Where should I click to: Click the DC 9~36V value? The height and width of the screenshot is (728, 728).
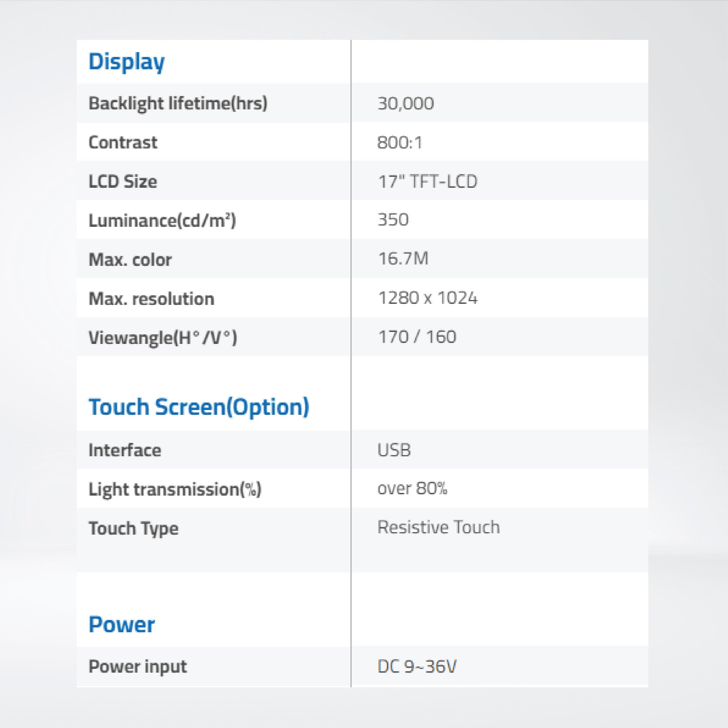[x=417, y=666]
